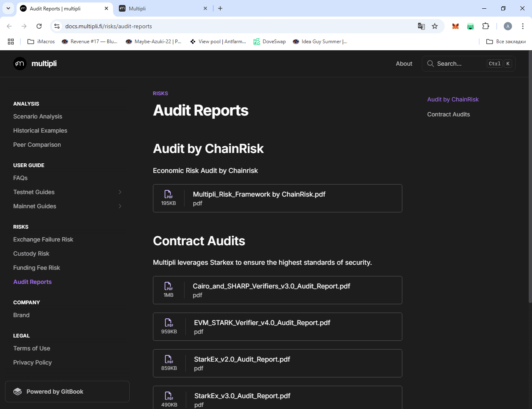Viewport: 532px width, 409px height.
Task: Jump to Audit by ChainRisk section
Action: (x=453, y=99)
